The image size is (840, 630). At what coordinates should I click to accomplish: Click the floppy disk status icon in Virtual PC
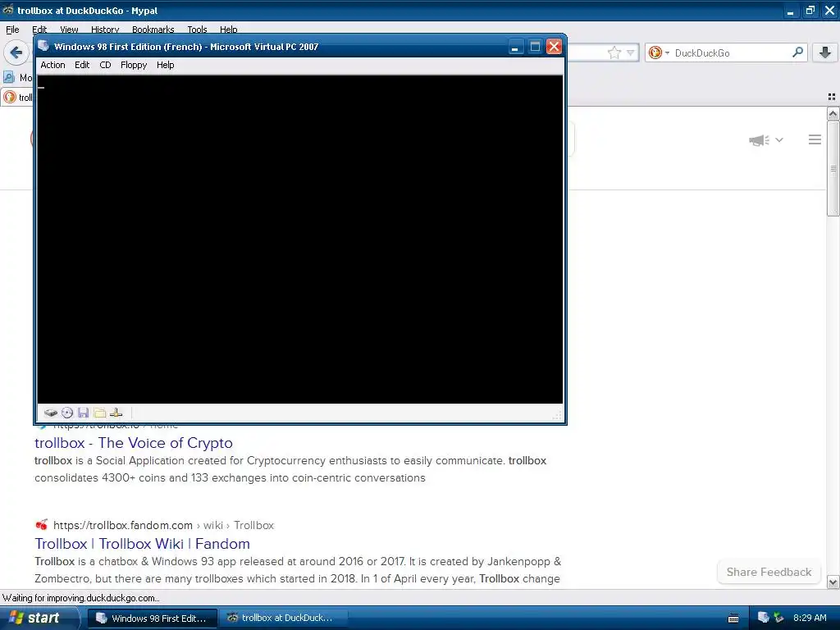click(x=83, y=413)
